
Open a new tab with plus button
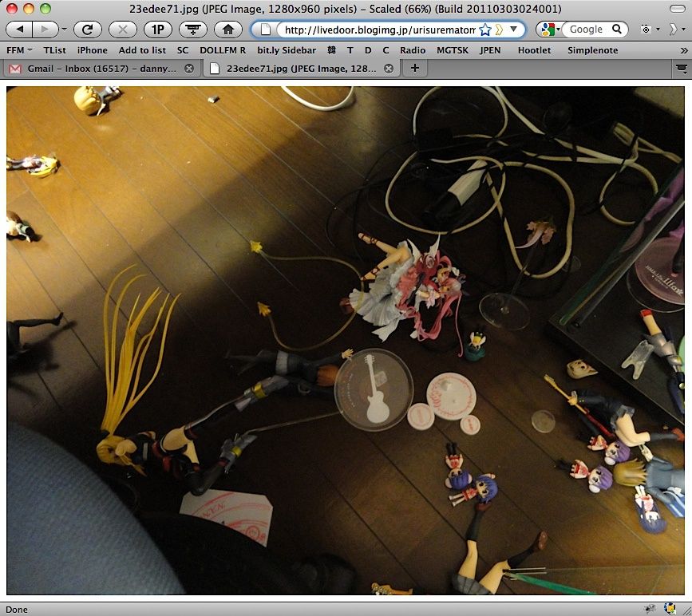[x=414, y=69]
